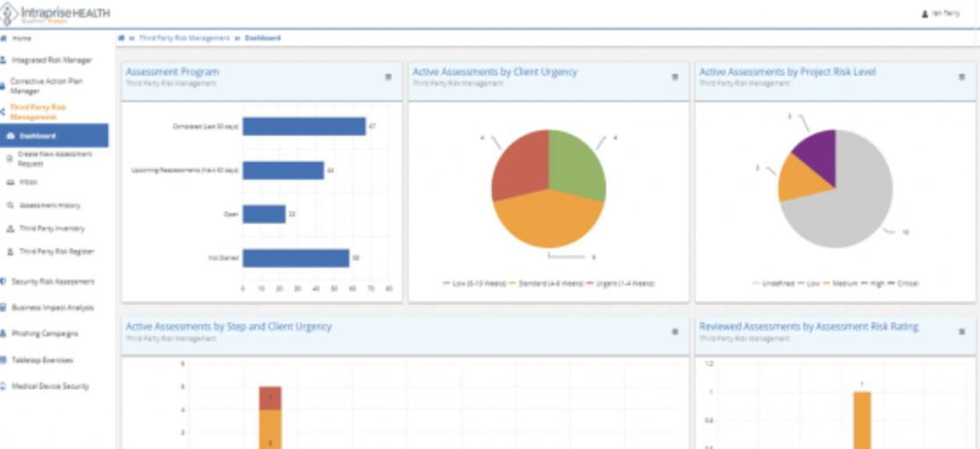
Task: Click the Third Party Risk Register icon
Action: [x=10, y=252]
